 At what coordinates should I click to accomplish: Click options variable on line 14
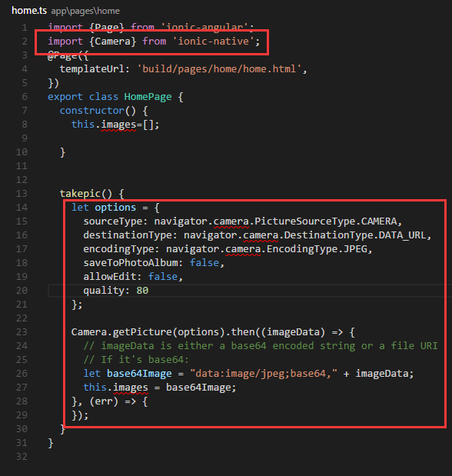(115, 208)
